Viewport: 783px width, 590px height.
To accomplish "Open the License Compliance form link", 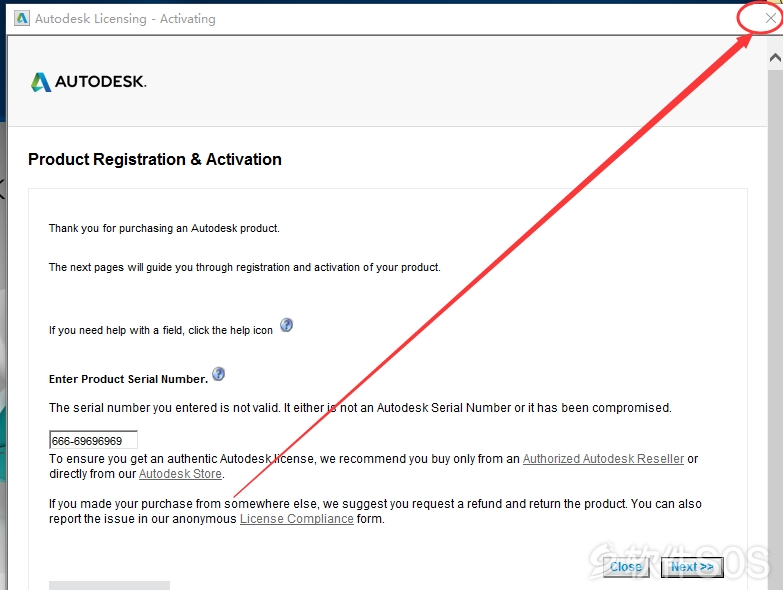I will (x=297, y=519).
